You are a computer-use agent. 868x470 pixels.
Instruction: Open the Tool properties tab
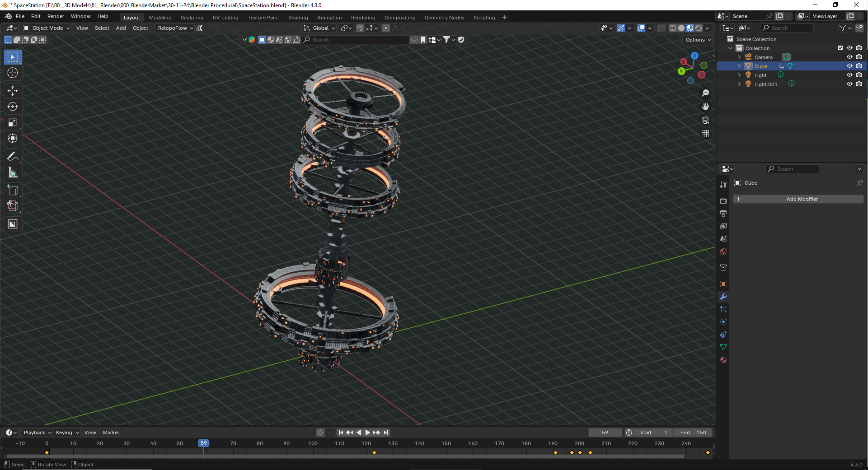[x=723, y=185]
